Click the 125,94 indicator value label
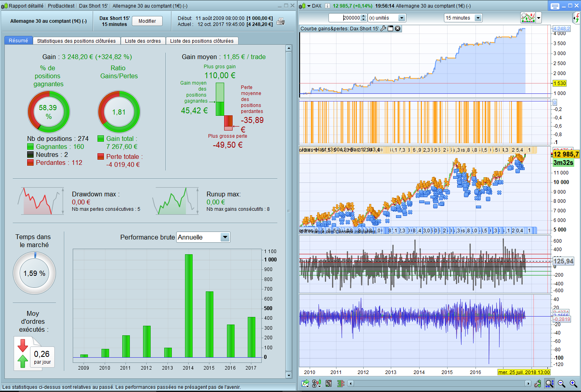The height and width of the screenshot is (392, 581). pyautogui.click(x=563, y=261)
